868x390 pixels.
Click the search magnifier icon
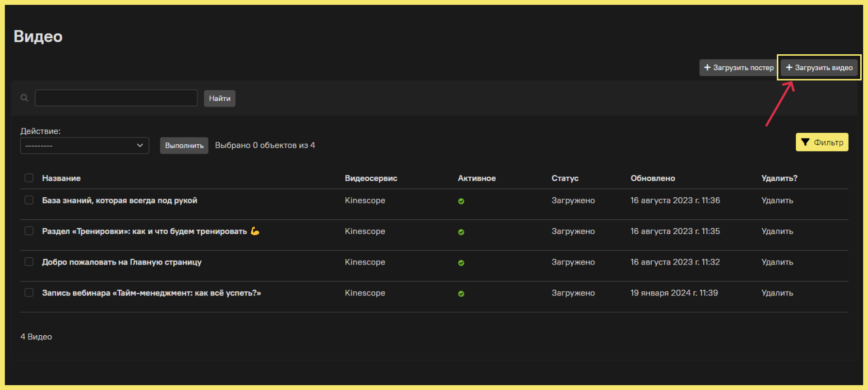tap(24, 98)
